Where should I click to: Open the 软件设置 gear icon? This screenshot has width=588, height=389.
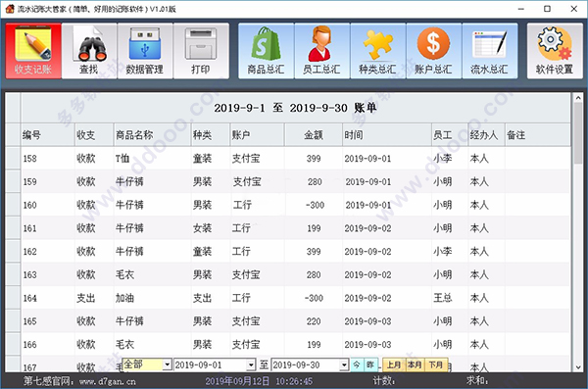click(555, 51)
